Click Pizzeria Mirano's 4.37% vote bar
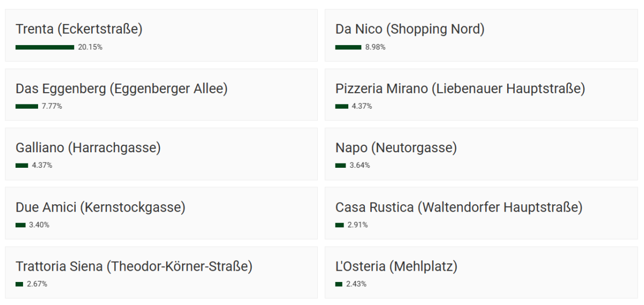 [342, 106]
